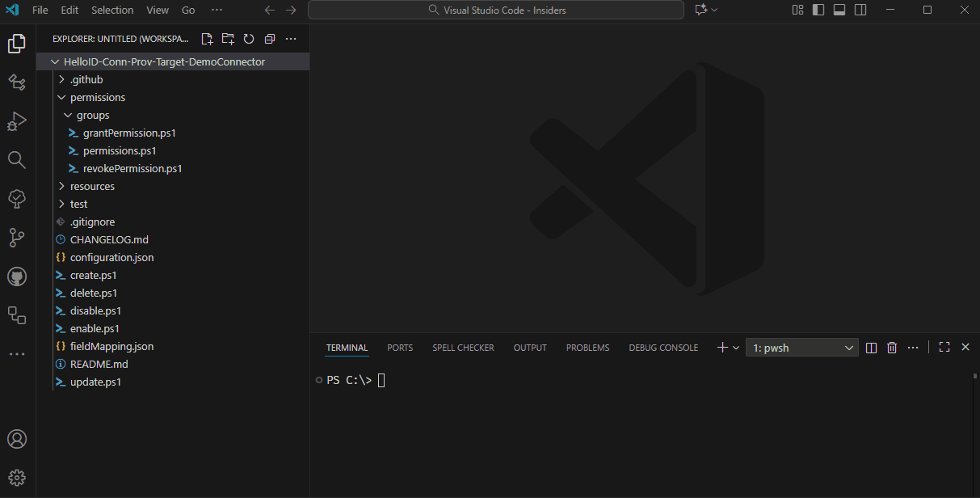Image resolution: width=980 pixels, height=498 pixels.
Task: Open the Search view magnifier icon
Action: tap(17, 159)
